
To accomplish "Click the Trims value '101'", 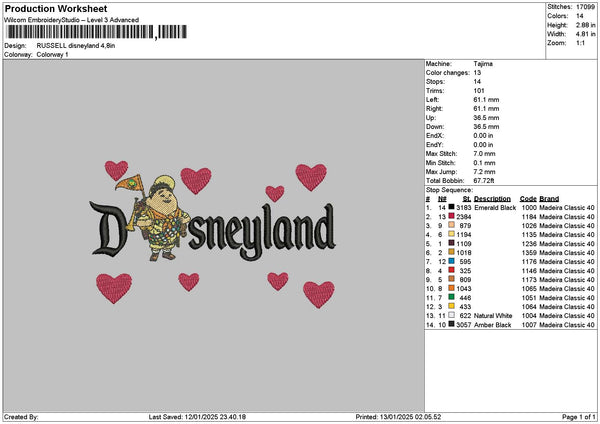I will point(479,91).
